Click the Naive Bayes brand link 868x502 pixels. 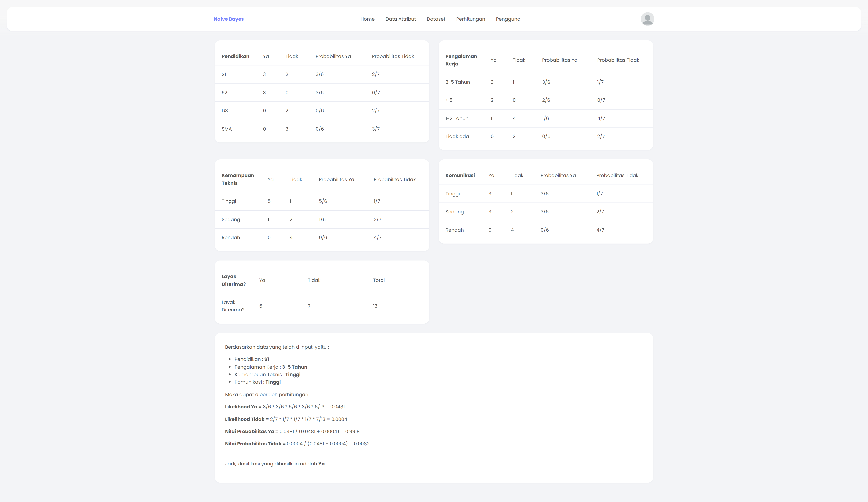tap(228, 19)
